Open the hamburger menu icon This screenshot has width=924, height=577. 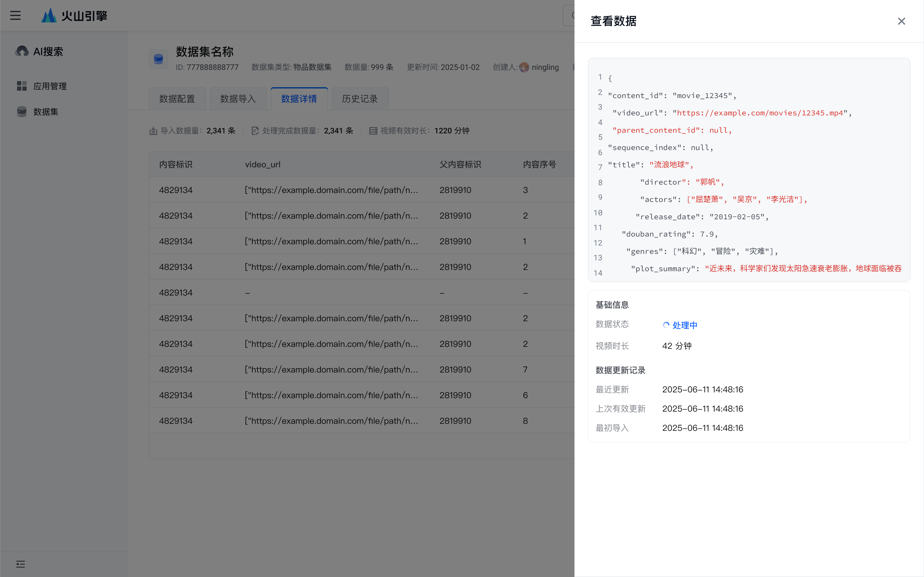point(15,15)
